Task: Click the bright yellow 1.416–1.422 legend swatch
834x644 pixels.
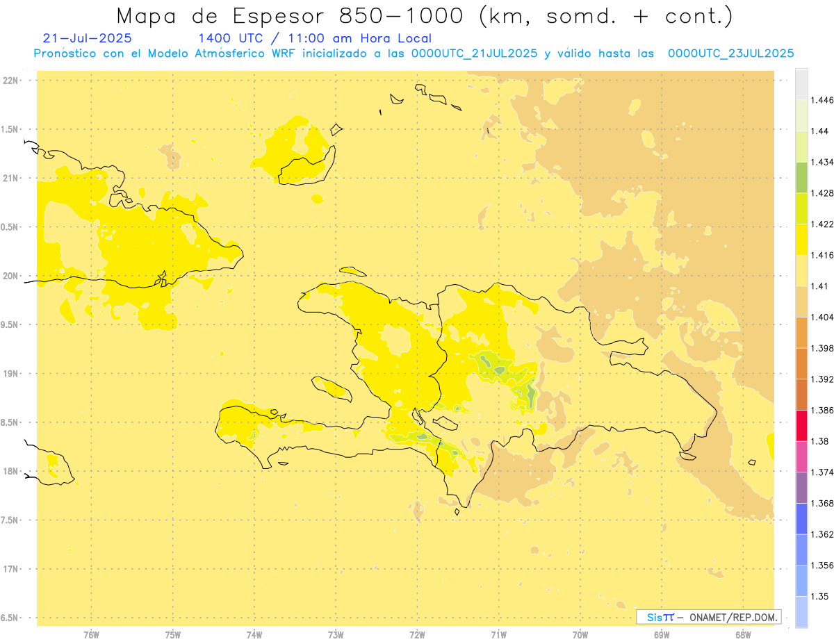Action: [x=801, y=239]
